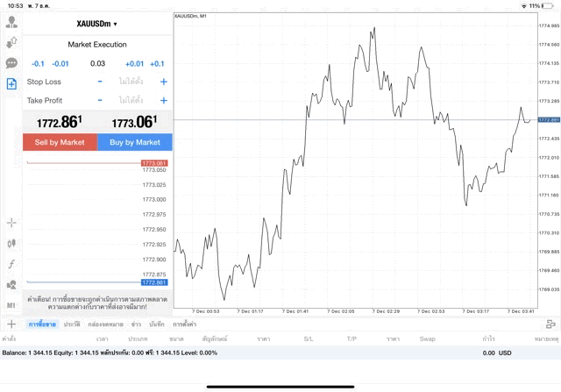
Task: Click the Sell by Market button
Action: pos(60,142)
